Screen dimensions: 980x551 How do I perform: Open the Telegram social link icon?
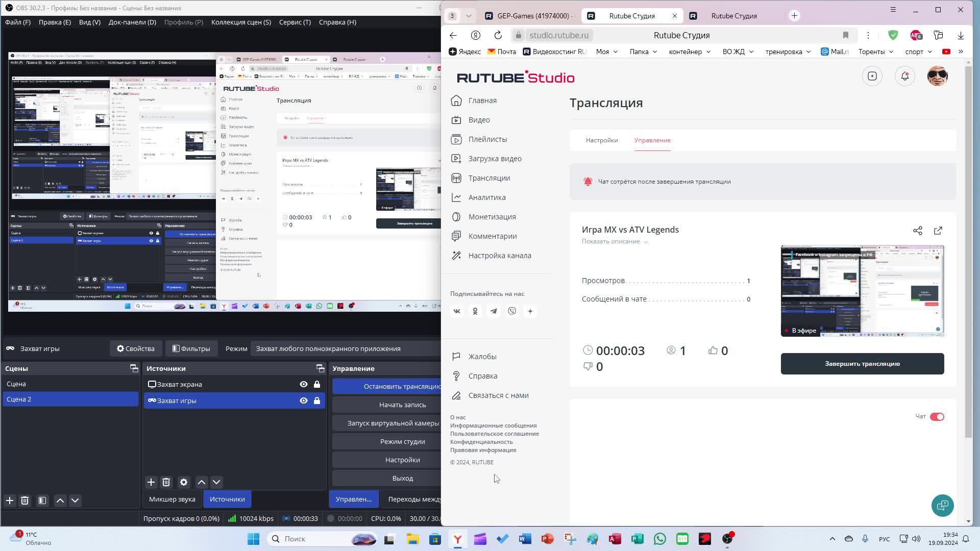click(494, 311)
